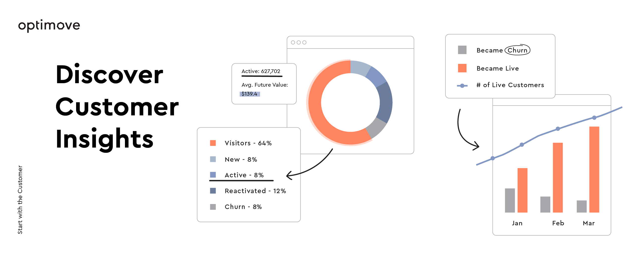Viewport: 644px width, 258px height.
Task: Select the dark blue Reactivated legend swatch
Action: point(213,191)
